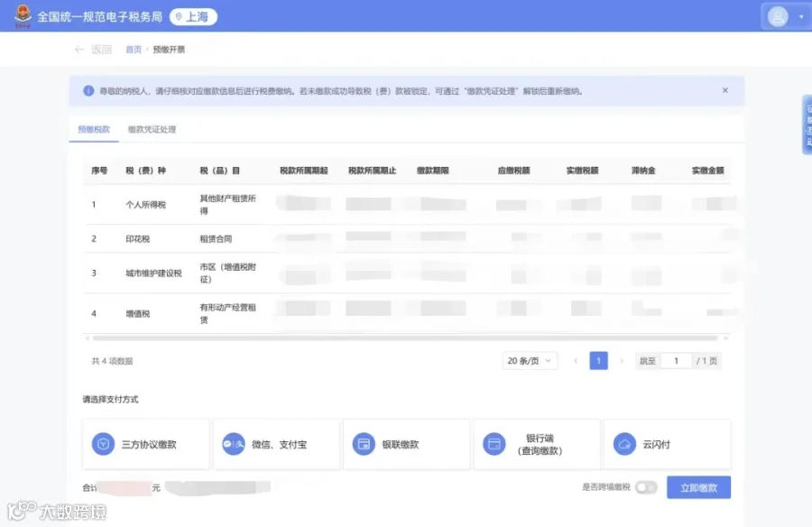Click the table's scroll-left arrow
Image resolution: width=812 pixels, height=527 pixels.
coord(87,337)
